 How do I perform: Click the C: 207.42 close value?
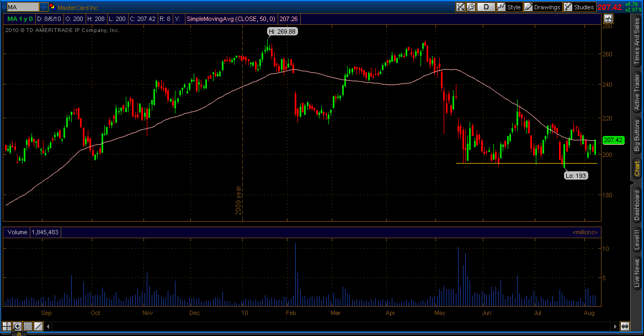click(142, 19)
